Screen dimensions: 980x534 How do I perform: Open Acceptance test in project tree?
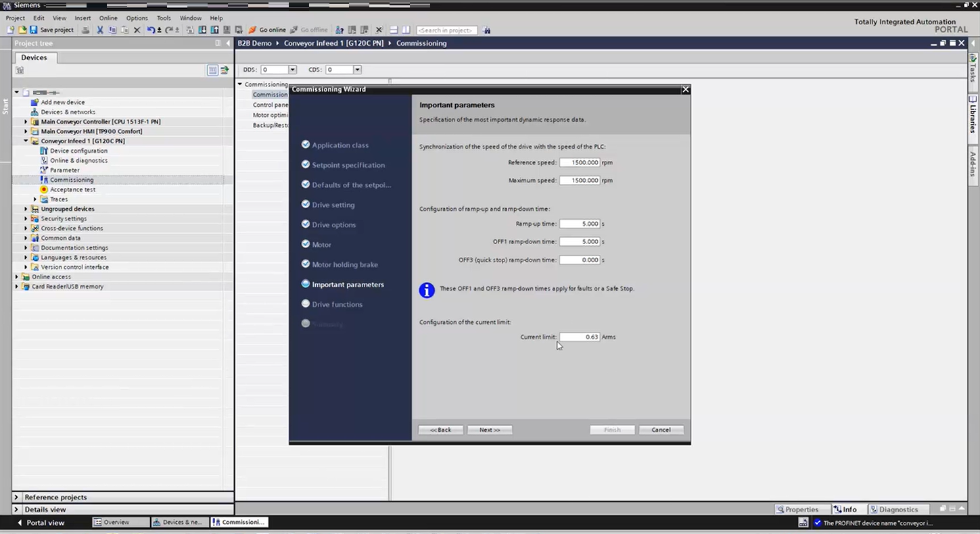[72, 189]
